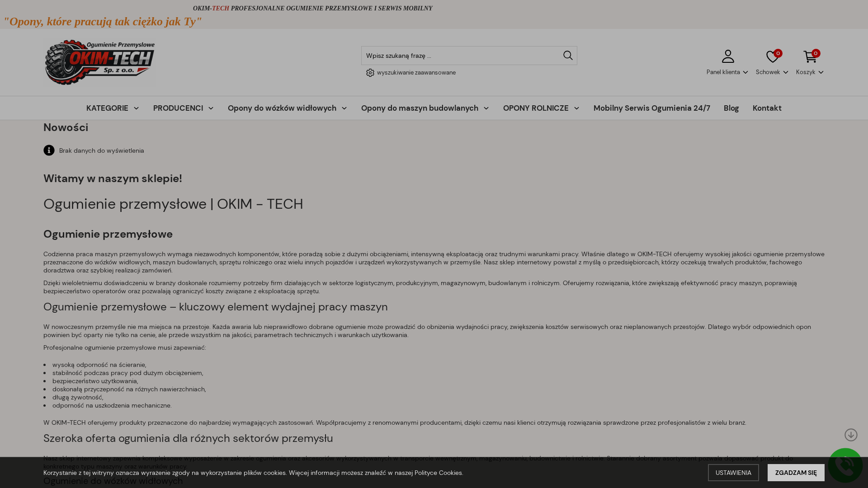Accept cookies with ZGADZAM SIĘ

796,473
